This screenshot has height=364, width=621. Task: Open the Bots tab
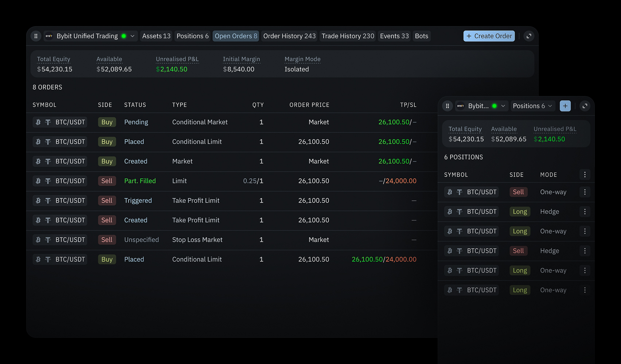[x=422, y=36]
